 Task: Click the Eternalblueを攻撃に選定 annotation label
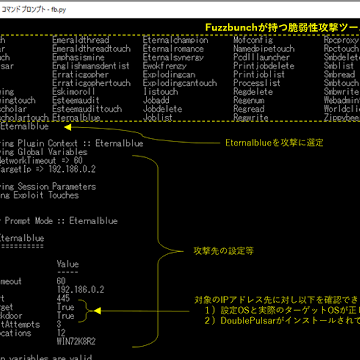(274, 143)
